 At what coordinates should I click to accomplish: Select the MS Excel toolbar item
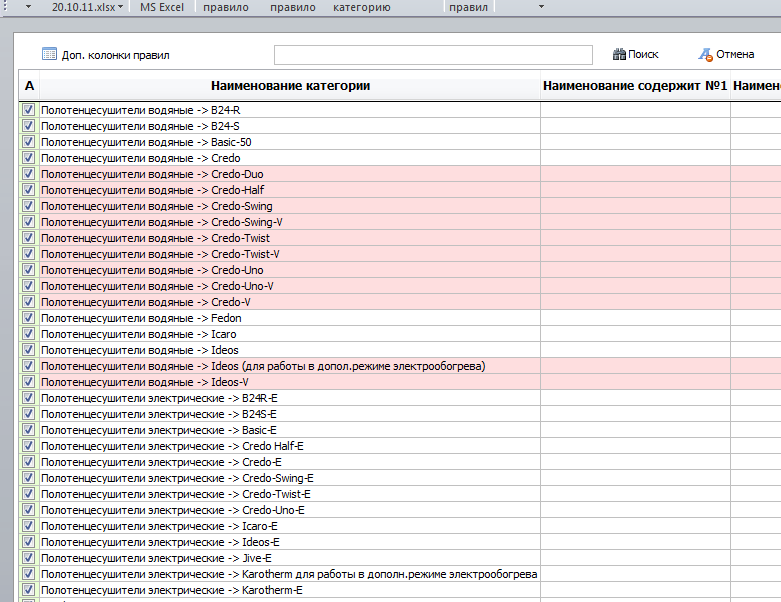161,7
